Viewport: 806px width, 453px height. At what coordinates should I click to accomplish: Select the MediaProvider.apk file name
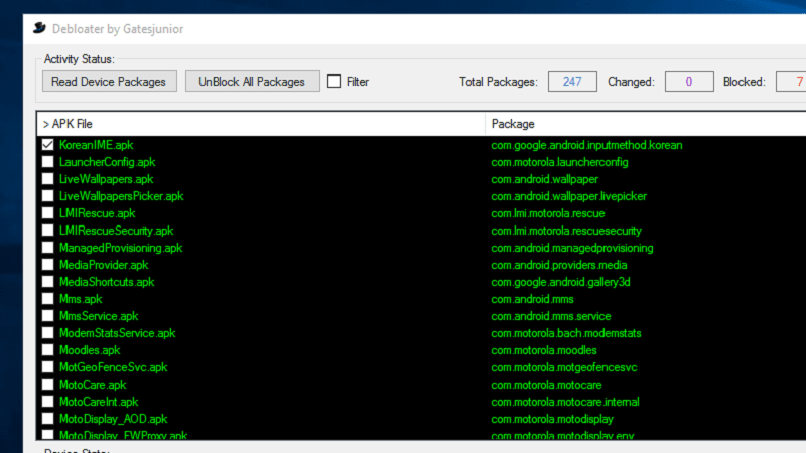tap(103, 265)
